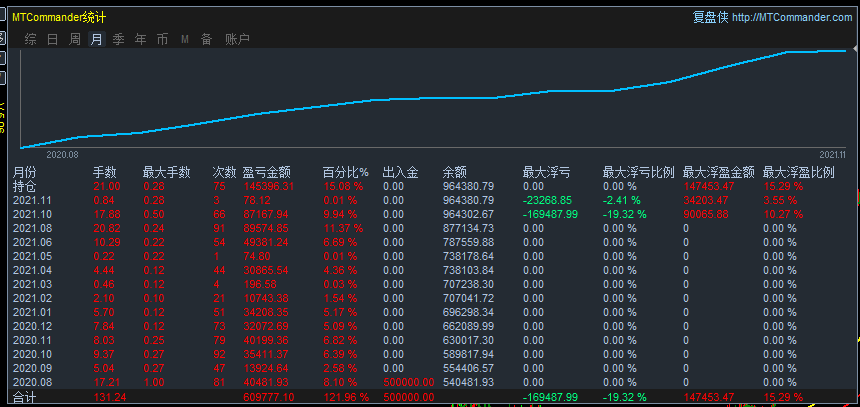Screen dimensions: 860x407
Task: Open the M tab
Action: tap(185, 39)
